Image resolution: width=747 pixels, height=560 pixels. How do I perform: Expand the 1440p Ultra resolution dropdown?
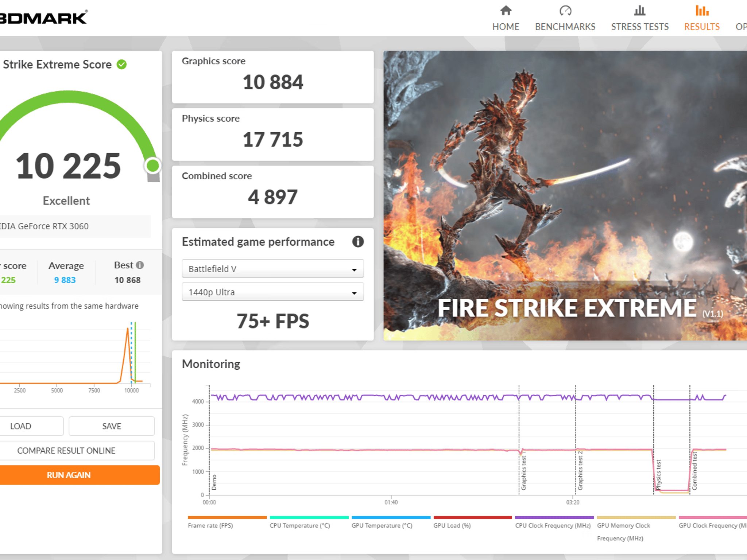pos(273,292)
